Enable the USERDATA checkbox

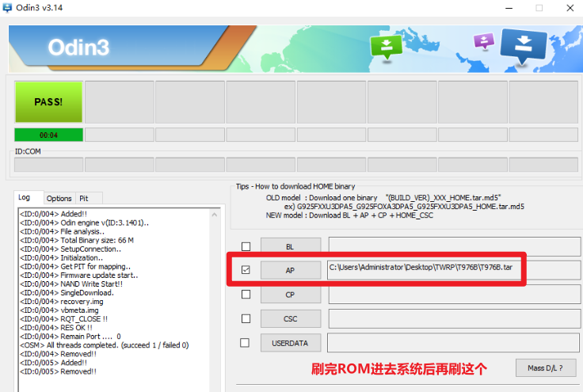(x=245, y=343)
